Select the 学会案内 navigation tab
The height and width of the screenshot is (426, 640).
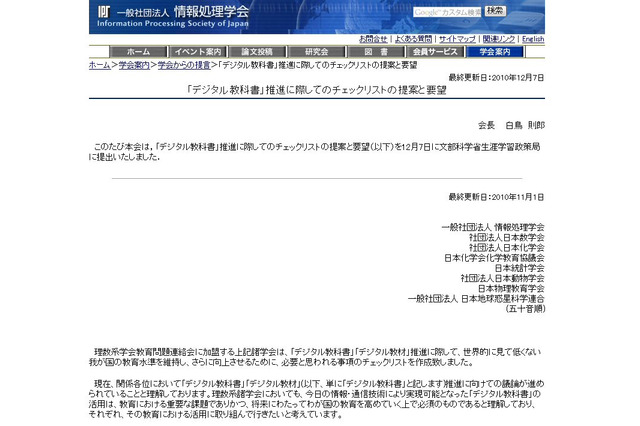(x=494, y=51)
